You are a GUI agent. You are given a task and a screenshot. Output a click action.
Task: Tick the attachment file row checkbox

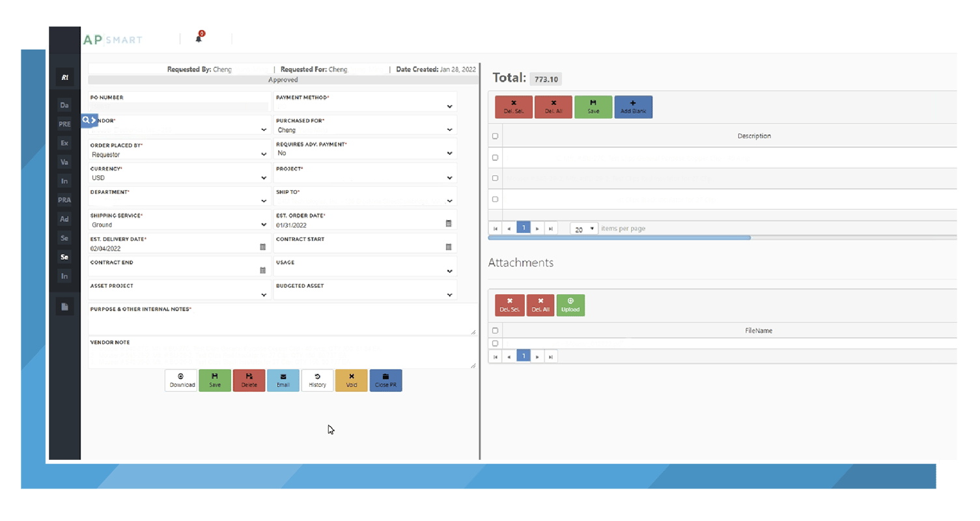(495, 343)
